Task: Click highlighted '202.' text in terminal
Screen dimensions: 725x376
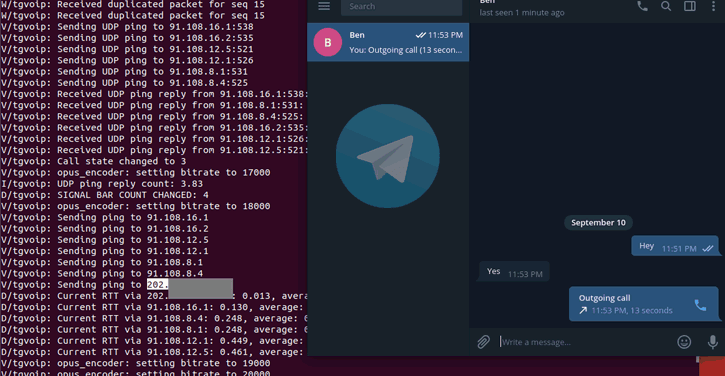Action: coord(158,284)
